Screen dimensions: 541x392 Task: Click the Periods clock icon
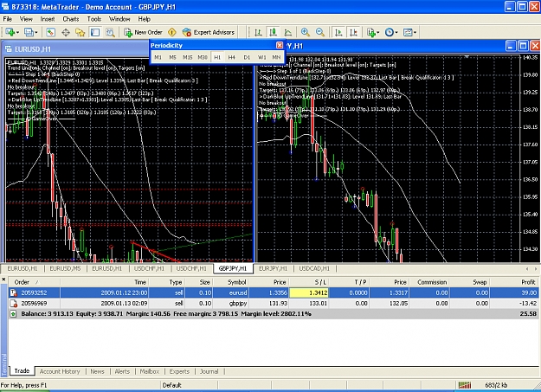click(390, 32)
